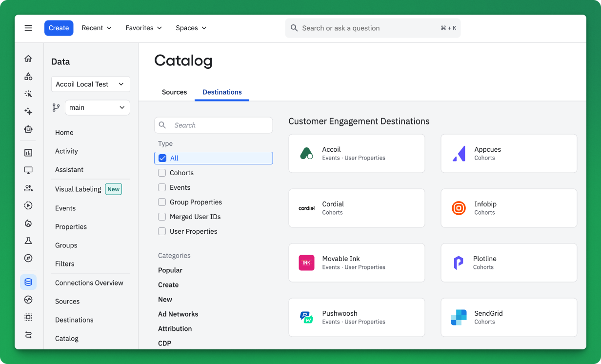Click the Accoil green logo icon

[x=306, y=153]
